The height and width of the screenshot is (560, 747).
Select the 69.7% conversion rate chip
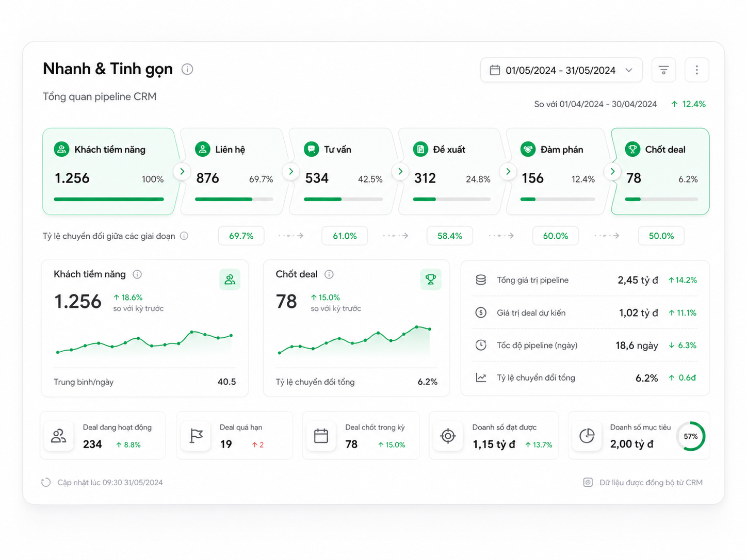coord(241,236)
